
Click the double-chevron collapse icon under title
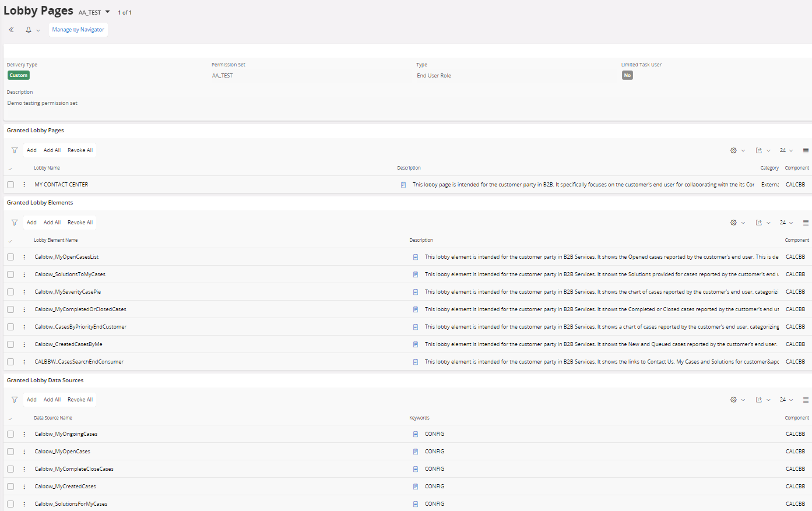coord(11,30)
